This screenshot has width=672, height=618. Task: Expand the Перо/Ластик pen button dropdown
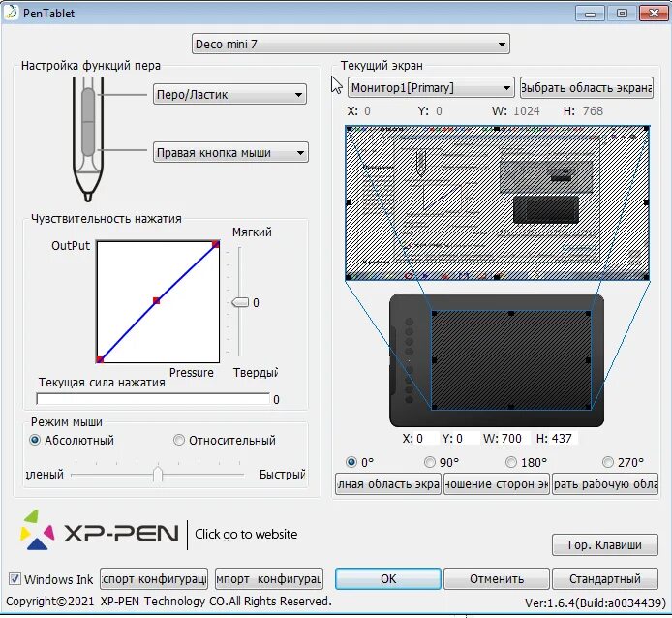tap(229, 94)
